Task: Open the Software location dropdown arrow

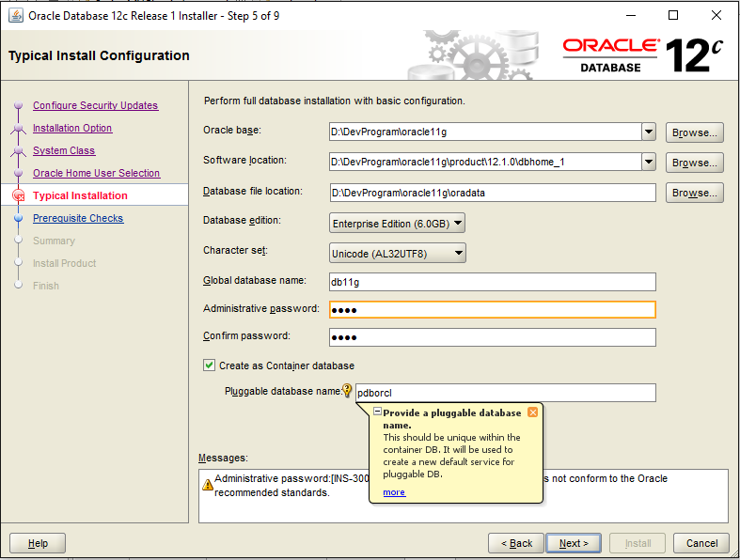Action: [649, 162]
